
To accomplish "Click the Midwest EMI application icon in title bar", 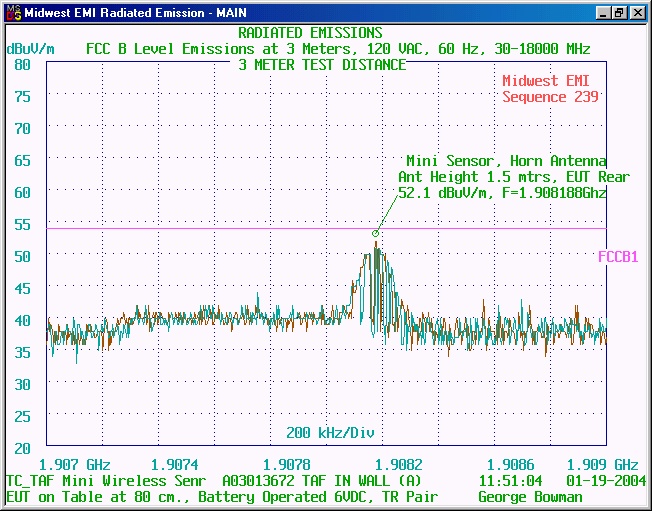I will tap(11, 12).
